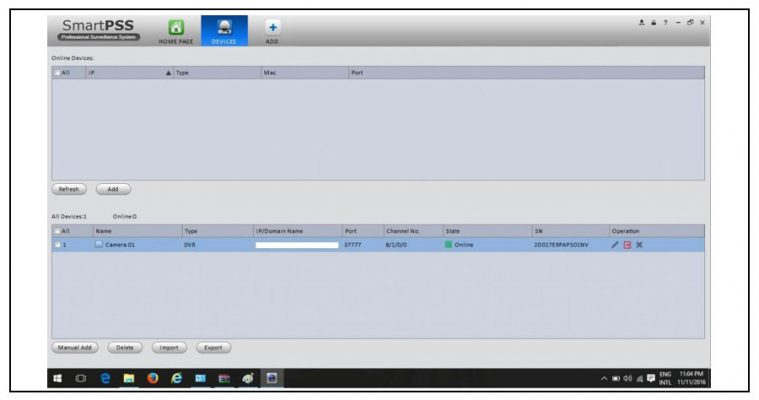Viewport: 759px width, 400px height.
Task: Open Firefox from the taskbar
Action: point(152,380)
